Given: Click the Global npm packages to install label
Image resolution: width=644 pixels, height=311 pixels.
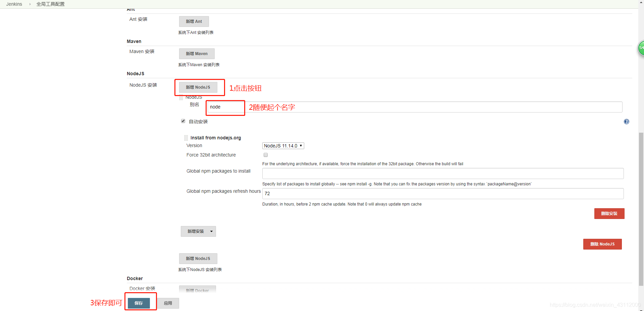Looking at the screenshot, I should (x=218, y=171).
